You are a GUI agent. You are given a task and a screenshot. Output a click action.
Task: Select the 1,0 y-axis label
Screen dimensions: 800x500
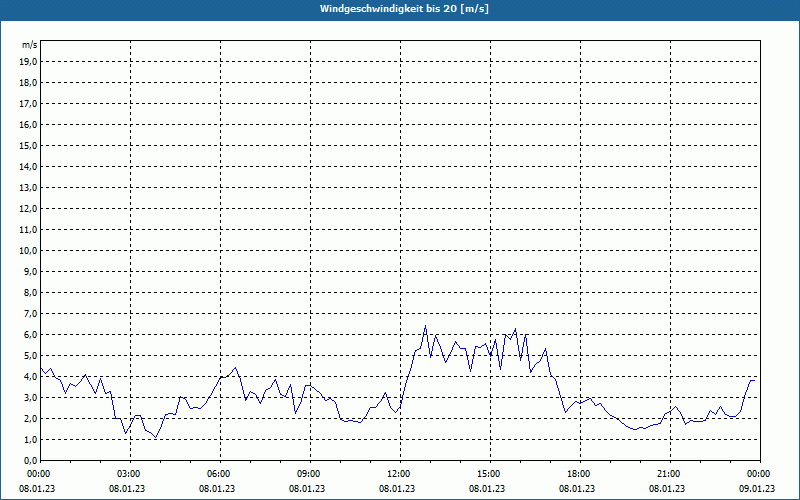[x=32, y=440]
